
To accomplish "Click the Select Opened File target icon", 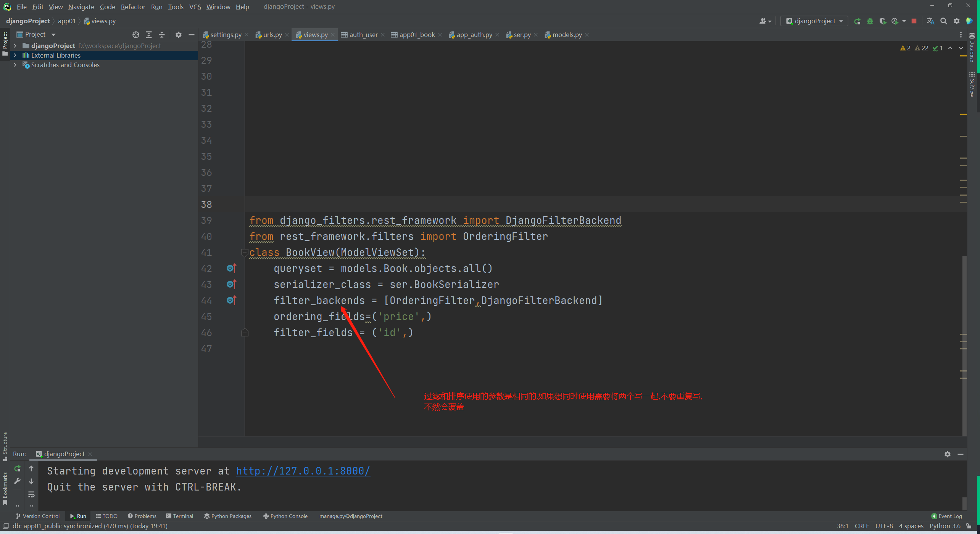I will click(x=136, y=35).
